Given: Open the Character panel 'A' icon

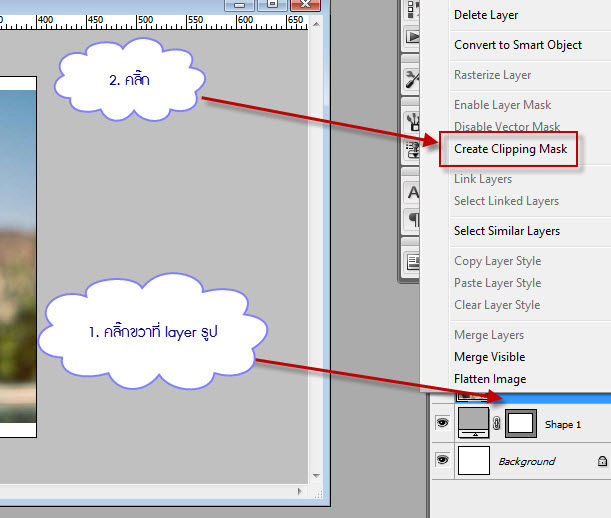Looking at the screenshot, I should tap(413, 193).
